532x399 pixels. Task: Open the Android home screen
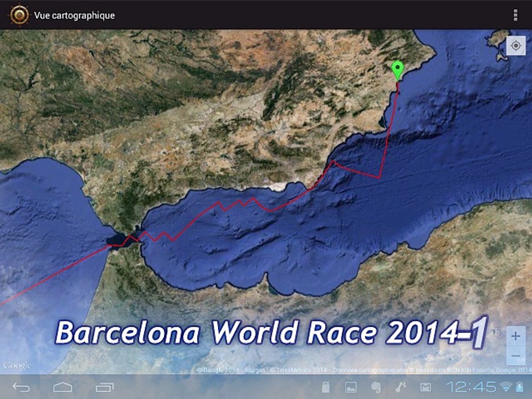(x=63, y=387)
